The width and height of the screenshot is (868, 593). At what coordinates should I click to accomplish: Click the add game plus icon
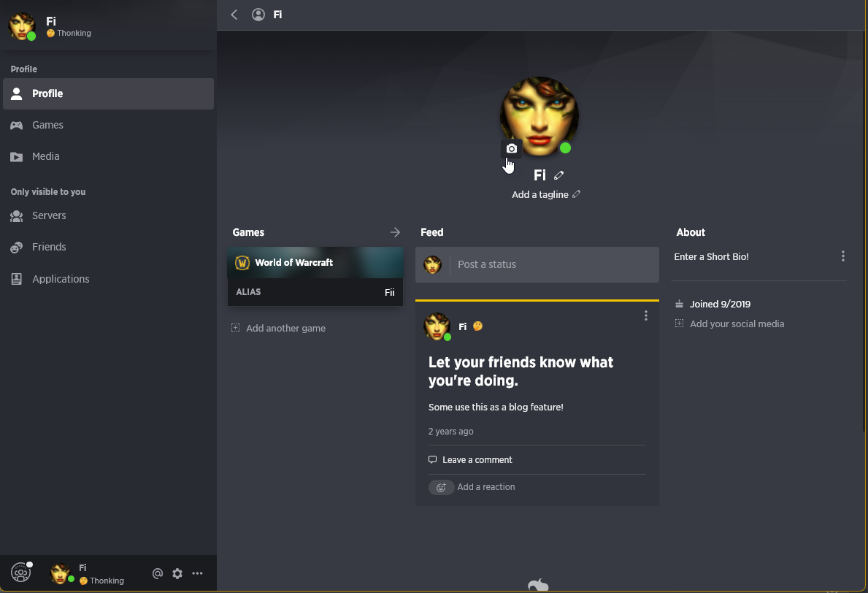(x=235, y=328)
